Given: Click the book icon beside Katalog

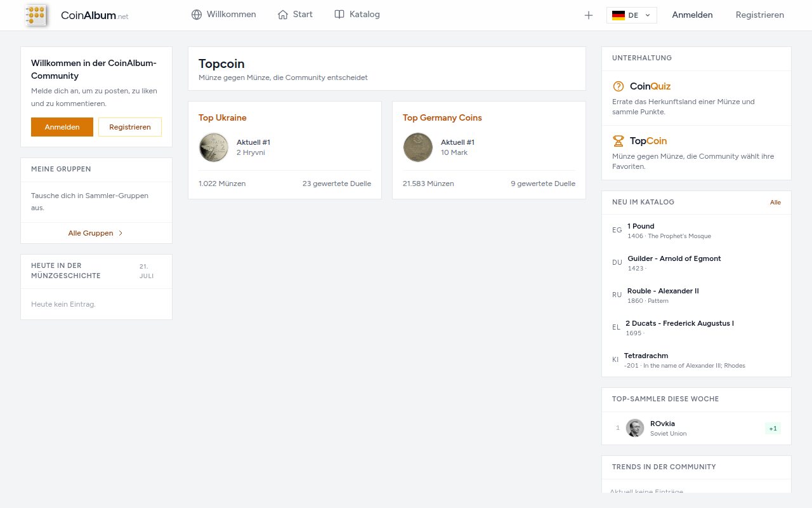Looking at the screenshot, I should (339, 15).
